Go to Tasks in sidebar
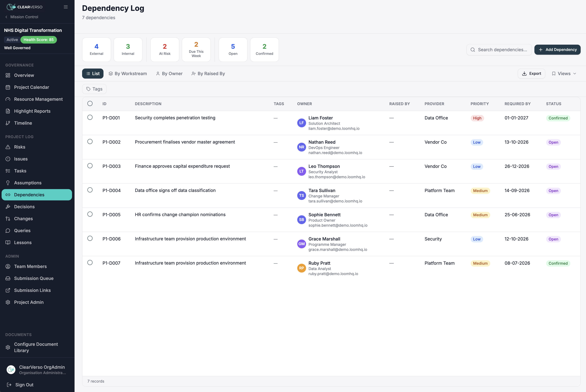586x392 pixels. coord(36,171)
